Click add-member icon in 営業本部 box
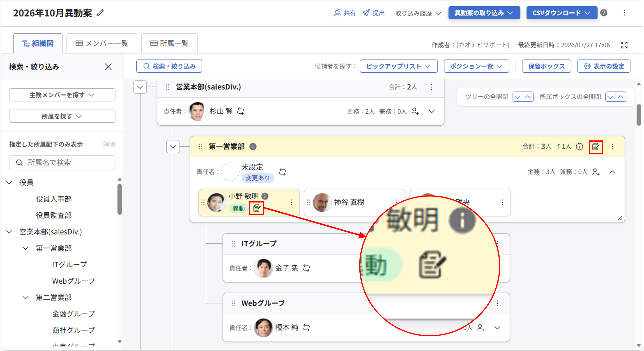644x351 pixels. point(415,111)
